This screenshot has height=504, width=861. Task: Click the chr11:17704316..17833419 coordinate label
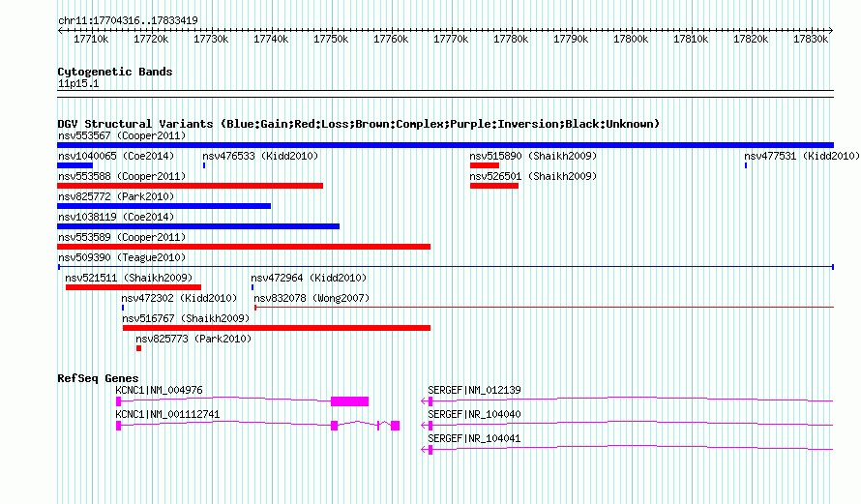tap(128, 21)
